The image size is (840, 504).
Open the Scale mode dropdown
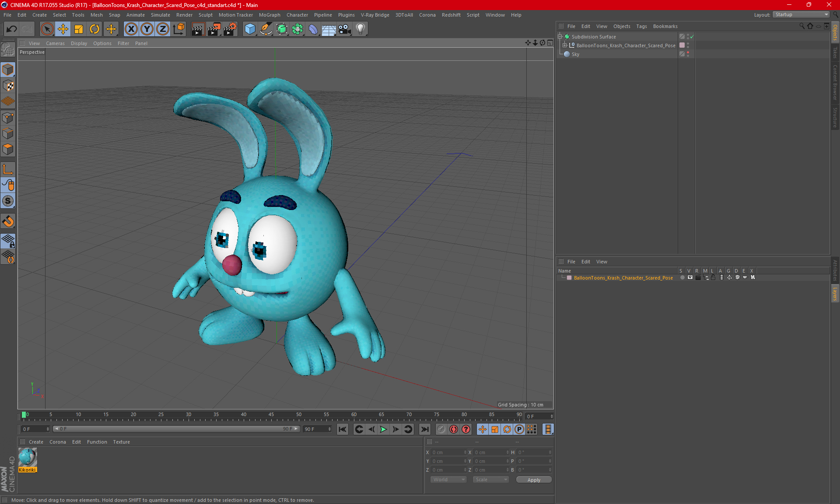pyautogui.click(x=491, y=480)
